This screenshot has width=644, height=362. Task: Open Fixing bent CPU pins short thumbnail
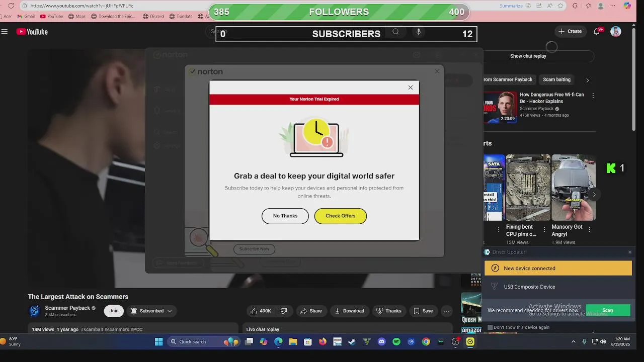(528, 188)
